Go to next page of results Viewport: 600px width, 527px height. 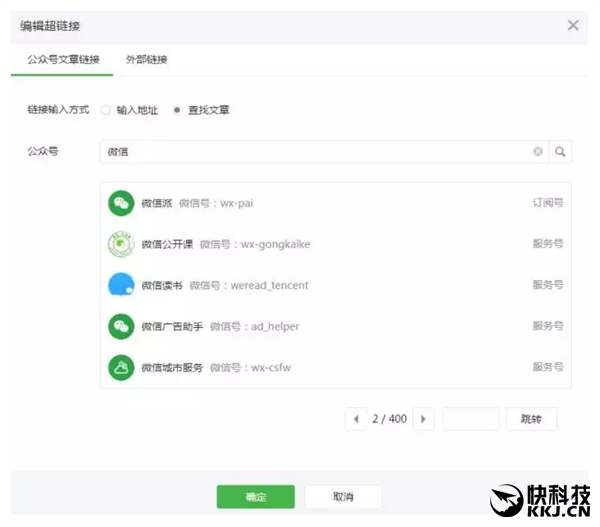[423, 419]
